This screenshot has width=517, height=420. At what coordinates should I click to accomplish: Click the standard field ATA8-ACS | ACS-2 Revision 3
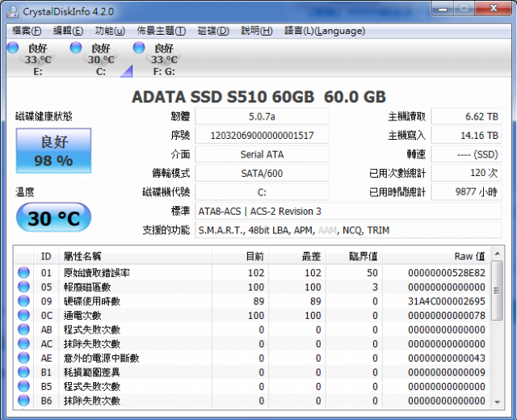[348, 211]
